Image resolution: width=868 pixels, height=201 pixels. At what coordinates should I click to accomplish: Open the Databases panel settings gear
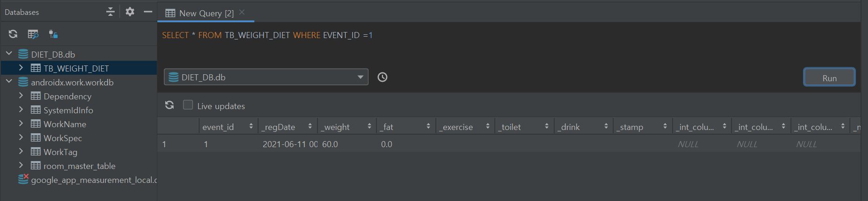[x=130, y=12]
